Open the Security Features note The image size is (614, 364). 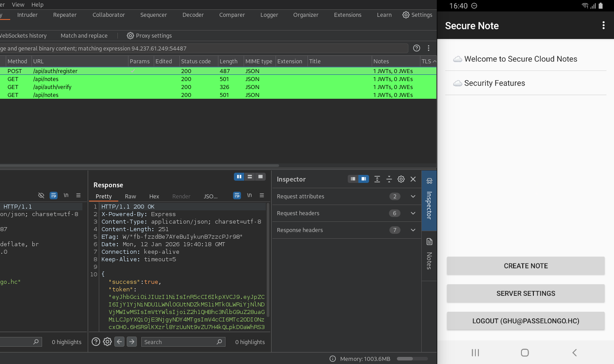click(x=526, y=83)
